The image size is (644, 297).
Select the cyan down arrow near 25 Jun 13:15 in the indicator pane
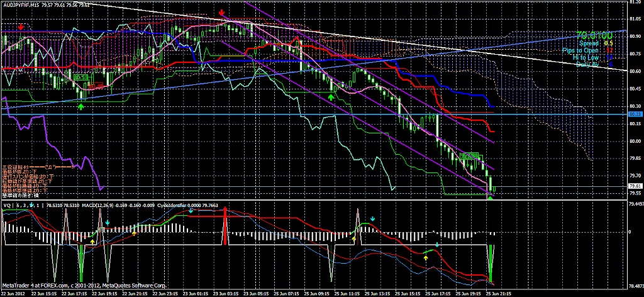[372, 218]
